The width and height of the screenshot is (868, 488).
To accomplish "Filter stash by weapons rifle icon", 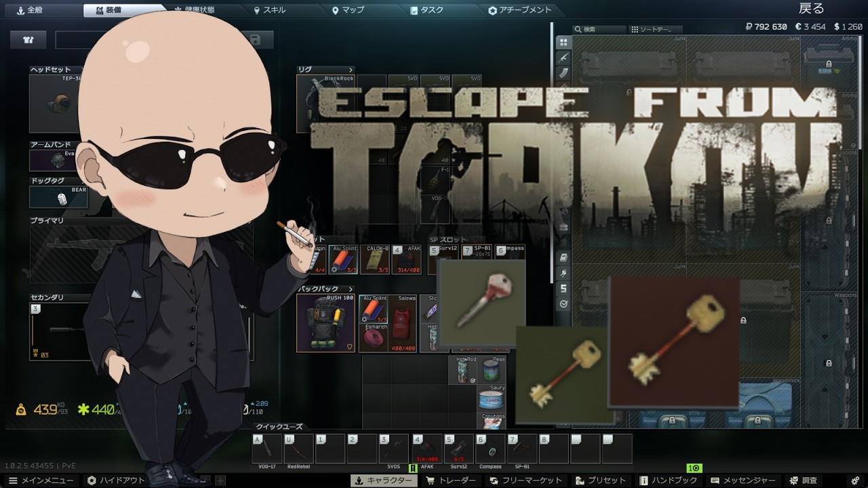I will point(564,58).
